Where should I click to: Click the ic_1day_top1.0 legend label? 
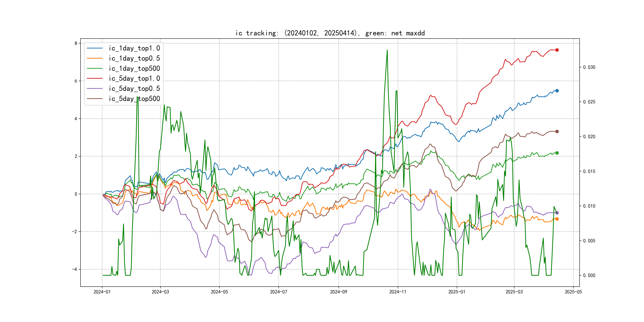click(134, 48)
